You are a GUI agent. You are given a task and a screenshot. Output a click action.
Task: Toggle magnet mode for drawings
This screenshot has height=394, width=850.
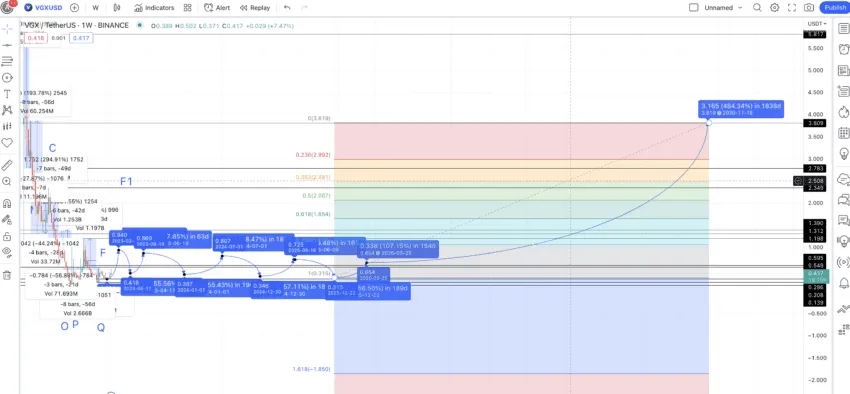(x=7, y=204)
